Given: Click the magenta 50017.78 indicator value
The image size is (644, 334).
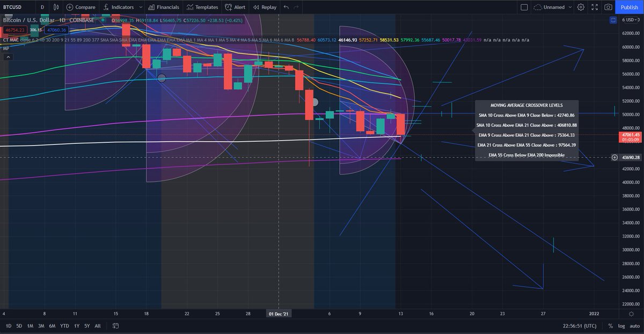Looking at the screenshot, I should (x=452, y=40).
